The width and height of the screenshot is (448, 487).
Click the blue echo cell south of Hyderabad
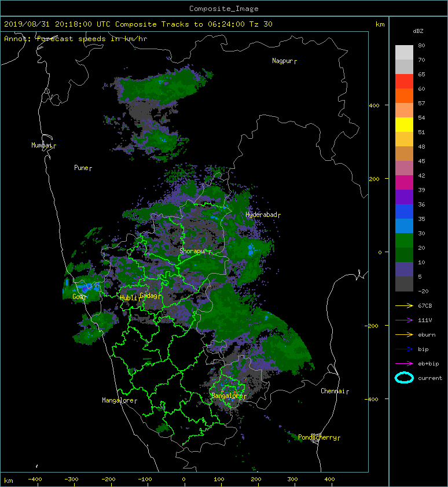tap(251, 249)
